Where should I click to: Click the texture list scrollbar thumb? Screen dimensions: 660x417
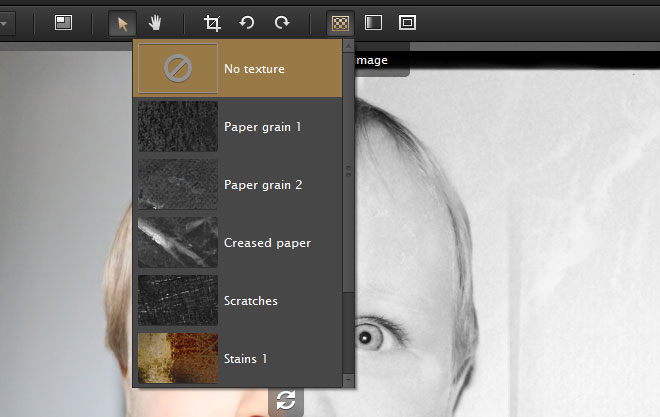[348, 172]
